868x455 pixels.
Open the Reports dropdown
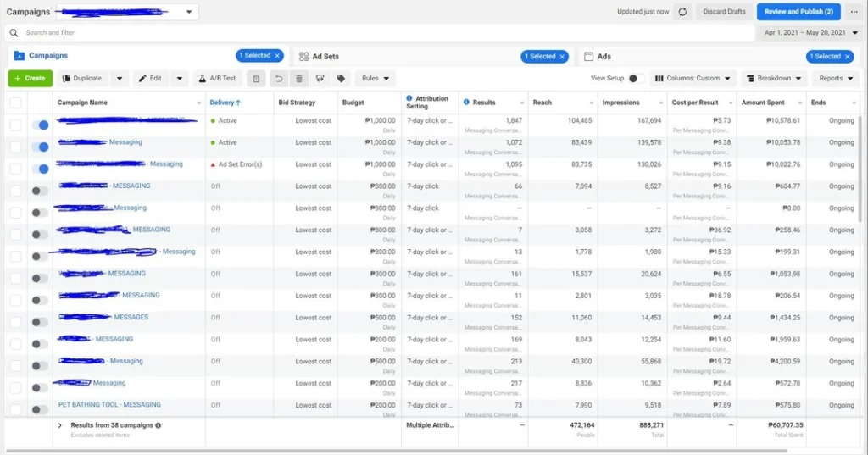pyautogui.click(x=836, y=79)
